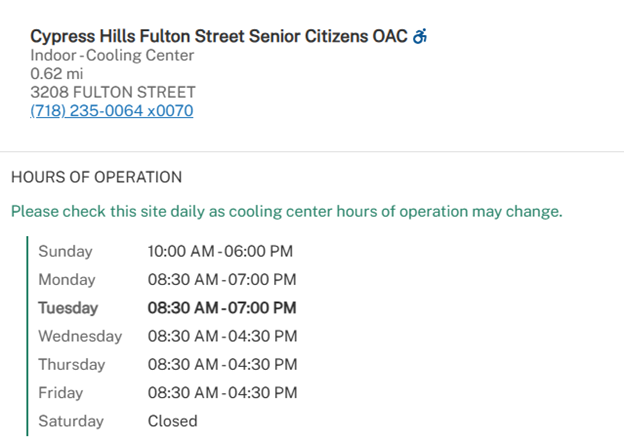
Task: Select the Thursday row label
Action: point(74,364)
